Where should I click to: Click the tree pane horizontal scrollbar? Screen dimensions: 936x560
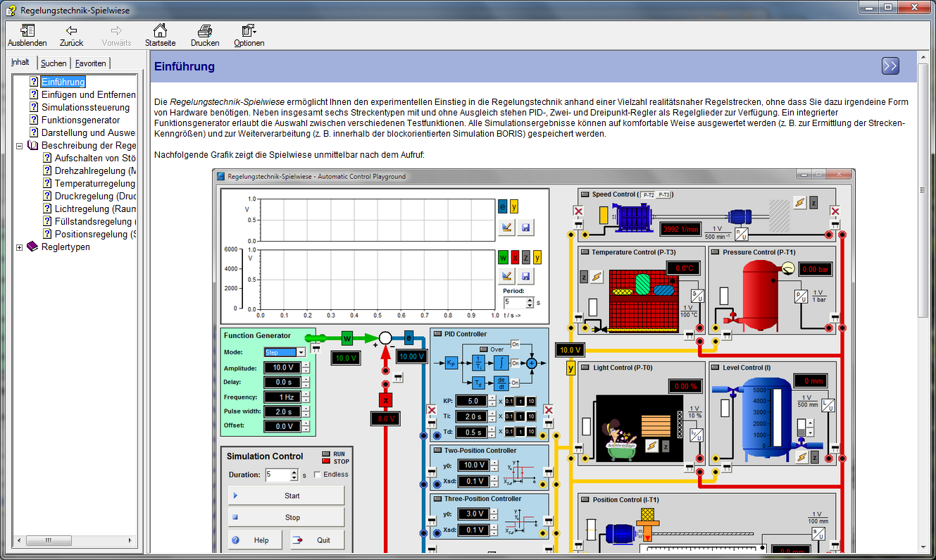click(73, 540)
